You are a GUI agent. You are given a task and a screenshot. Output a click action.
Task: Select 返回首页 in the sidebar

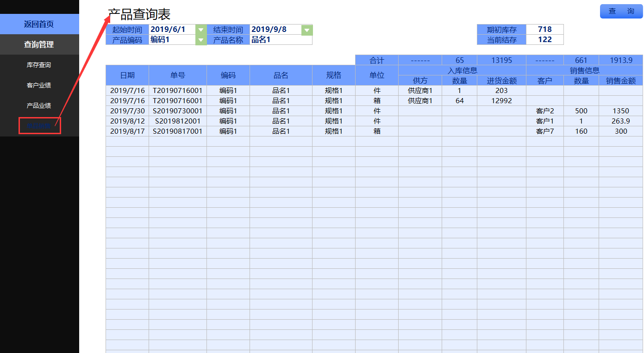click(39, 24)
